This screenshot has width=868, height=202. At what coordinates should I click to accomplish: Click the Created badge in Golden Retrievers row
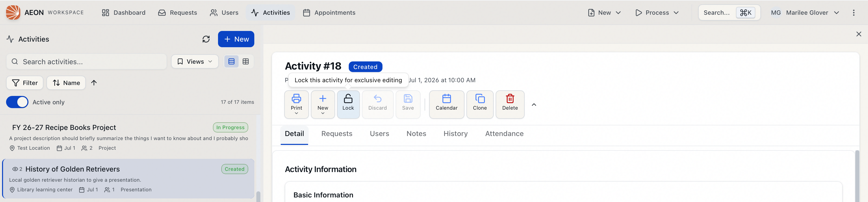[235, 169]
